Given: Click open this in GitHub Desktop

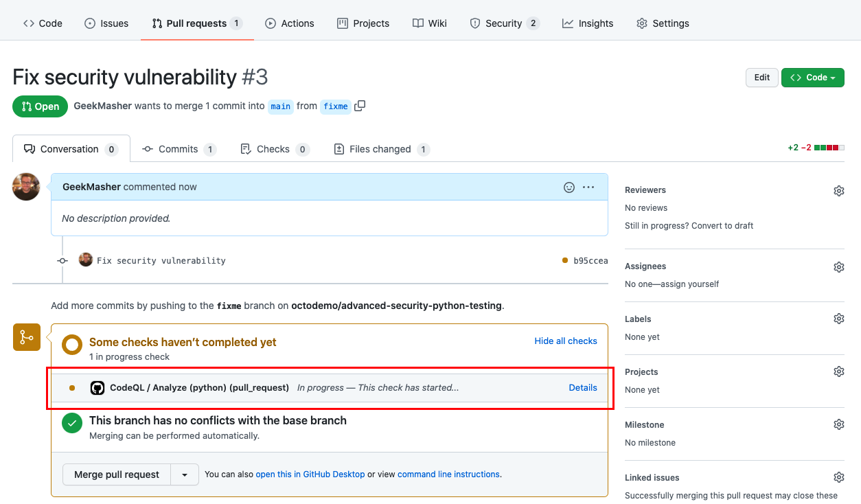Looking at the screenshot, I should click(310, 474).
